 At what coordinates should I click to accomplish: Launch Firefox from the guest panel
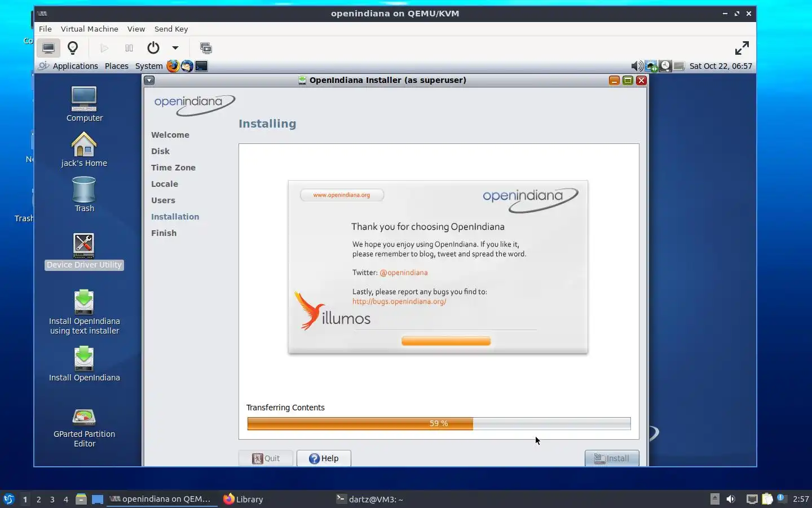tap(173, 66)
